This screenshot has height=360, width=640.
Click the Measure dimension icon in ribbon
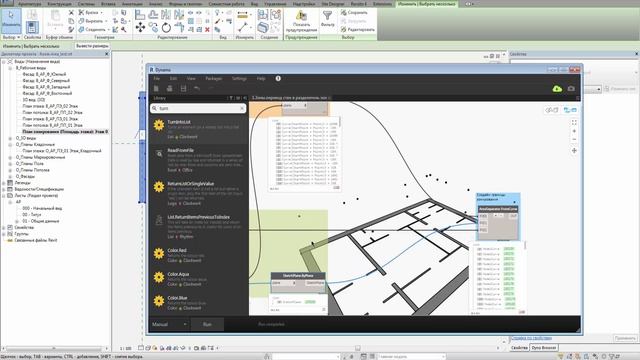(242, 15)
